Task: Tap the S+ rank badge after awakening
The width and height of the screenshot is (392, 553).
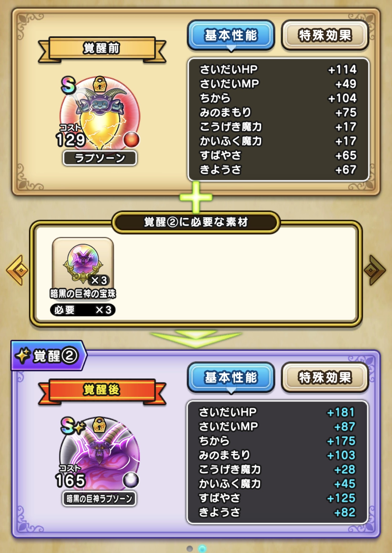Action: coord(73,426)
